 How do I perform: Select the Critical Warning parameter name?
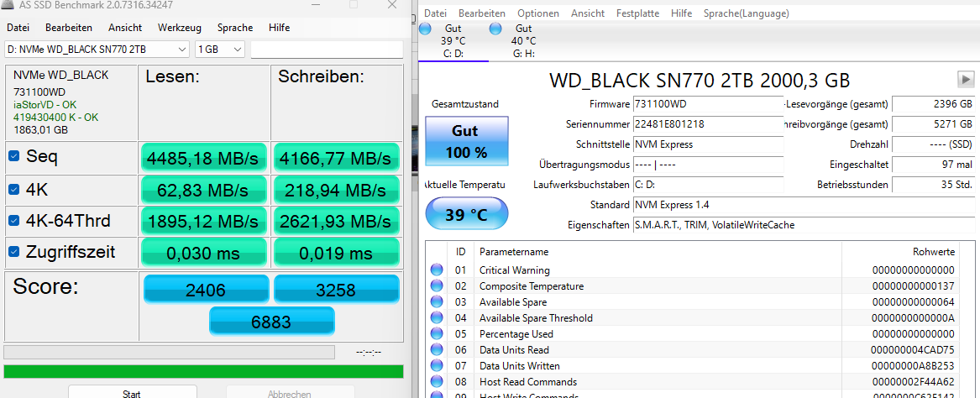click(515, 270)
